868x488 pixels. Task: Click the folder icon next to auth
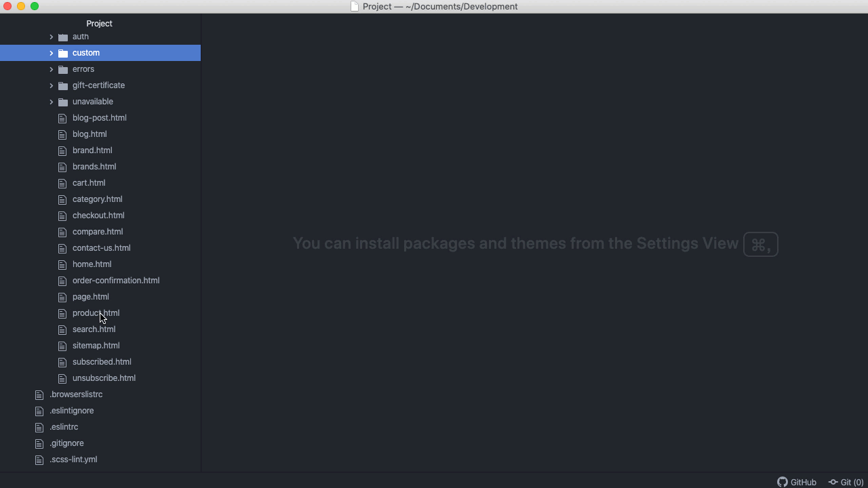(x=62, y=36)
